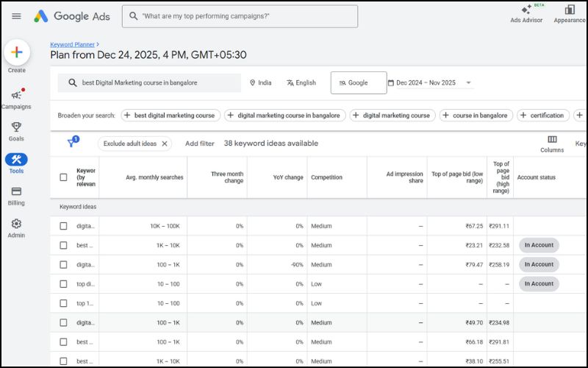The width and height of the screenshot is (588, 368).
Task: Open Admin gear icon
Action: tap(16, 224)
